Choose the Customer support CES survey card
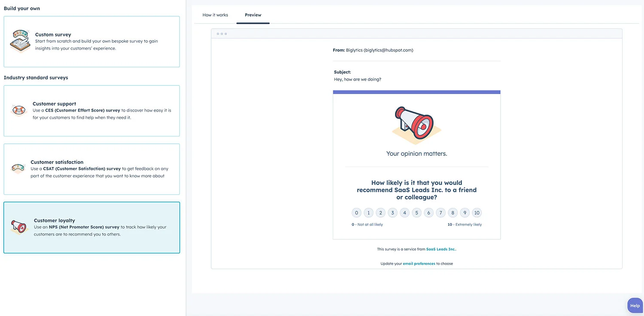Screen dimensions: 644x316 coord(91,111)
